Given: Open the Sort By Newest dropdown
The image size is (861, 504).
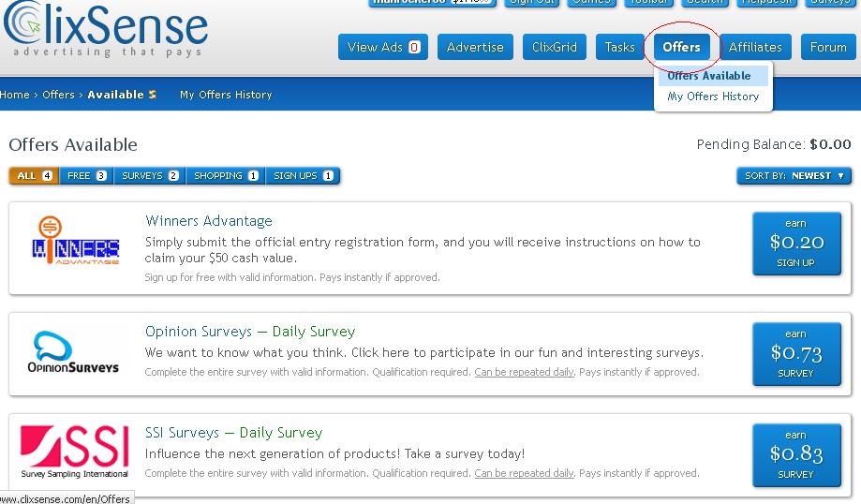Looking at the screenshot, I should pyautogui.click(x=794, y=175).
